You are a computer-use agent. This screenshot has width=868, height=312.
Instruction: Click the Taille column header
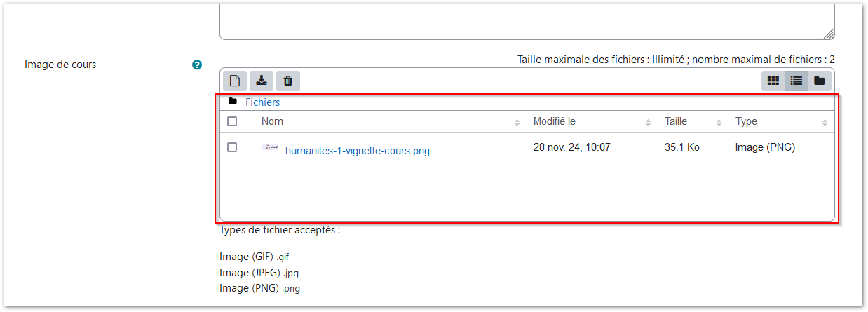[x=676, y=121]
